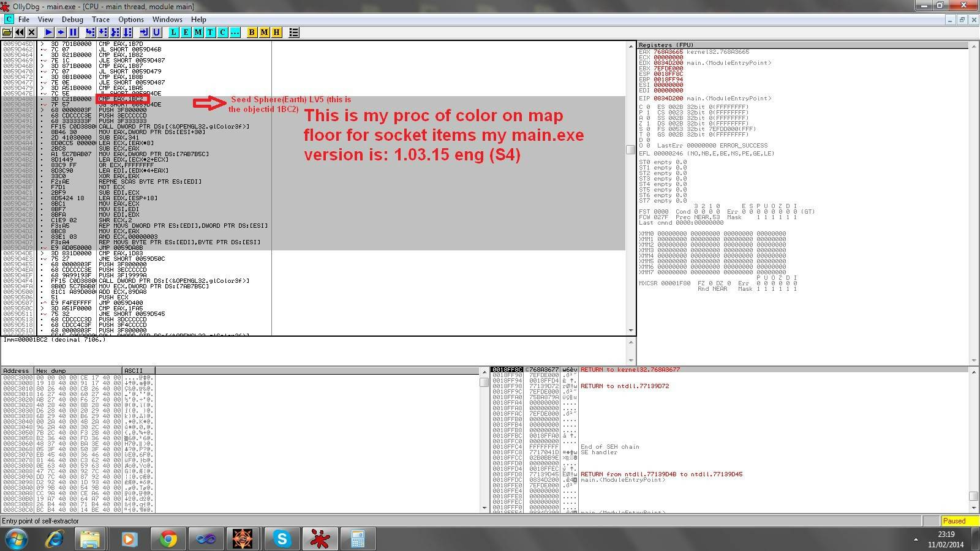Click the up arrow of the disassembly scrollbar
The height and width of the screenshot is (551, 980).
[x=631, y=46]
